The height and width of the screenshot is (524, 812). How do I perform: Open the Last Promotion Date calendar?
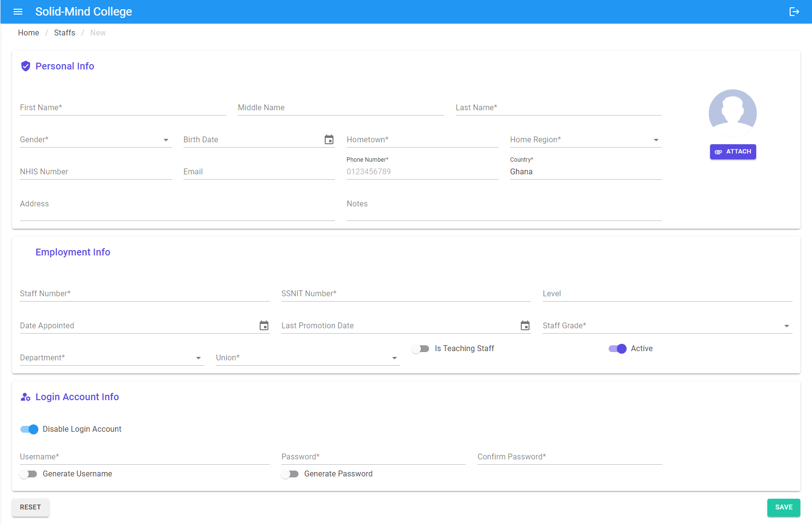tap(525, 326)
